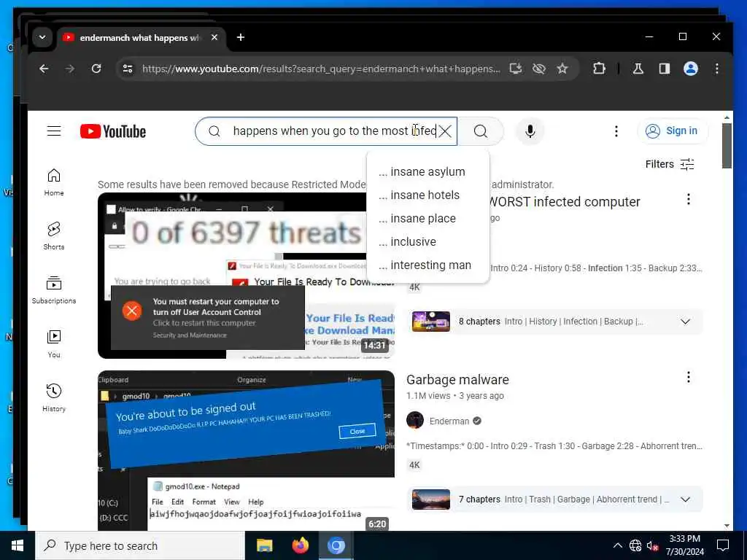This screenshot has width=747, height=560.
Task: Click the scrollbar down arrow
Action: tap(727, 526)
